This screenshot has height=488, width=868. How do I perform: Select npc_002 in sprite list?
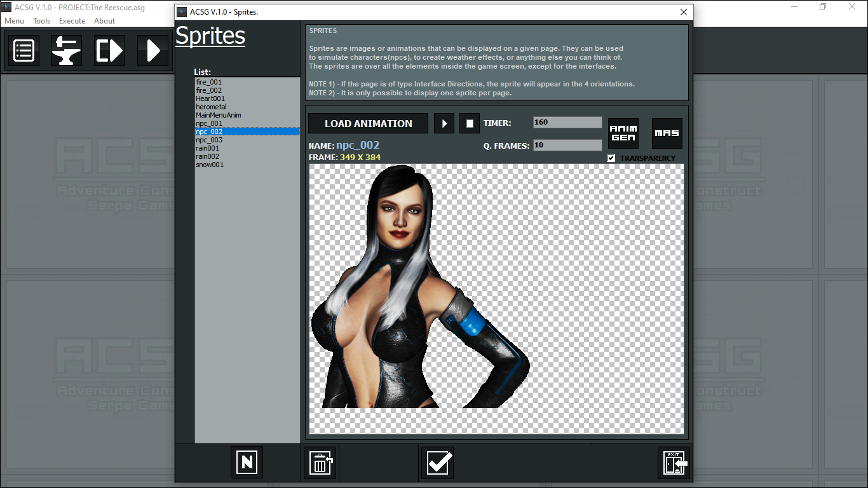click(x=247, y=132)
